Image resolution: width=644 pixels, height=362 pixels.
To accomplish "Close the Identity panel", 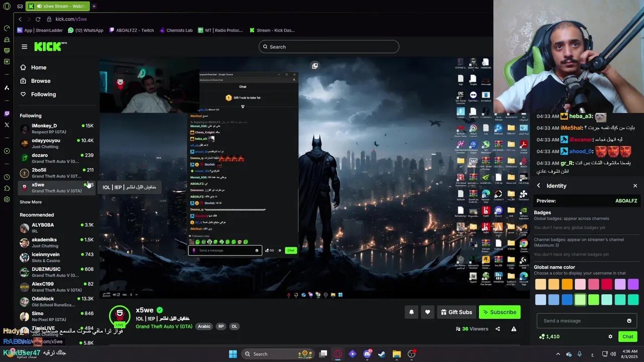I will click(635, 186).
